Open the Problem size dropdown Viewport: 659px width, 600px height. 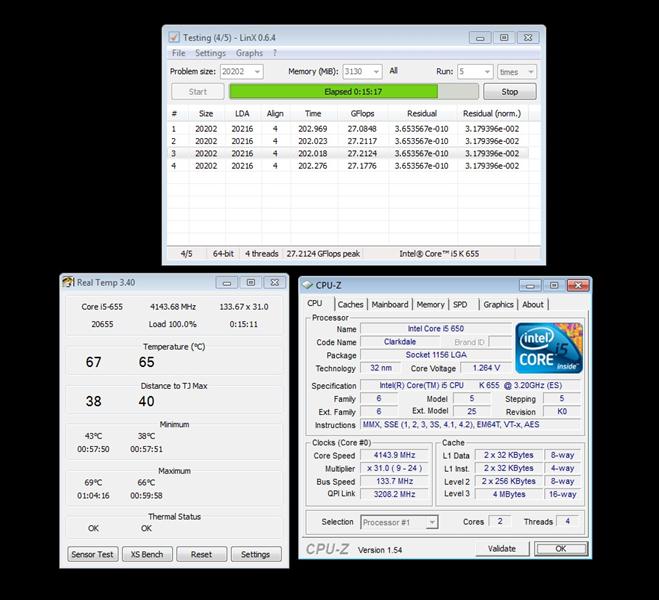255,72
